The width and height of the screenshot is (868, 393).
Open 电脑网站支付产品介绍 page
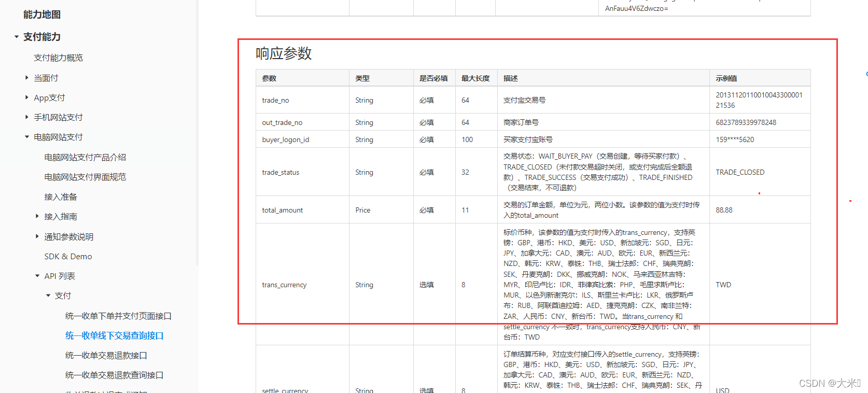(x=85, y=157)
